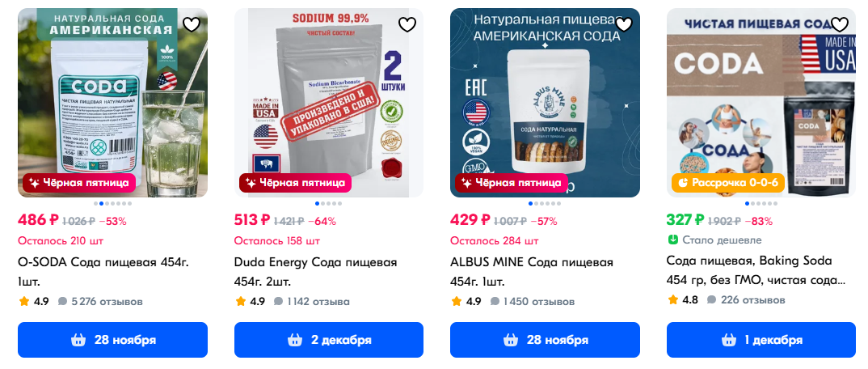Image resolution: width=868 pixels, height=369 pixels.
Task: View 1142 отзыва for Duda Energy
Action: click(312, 302)
